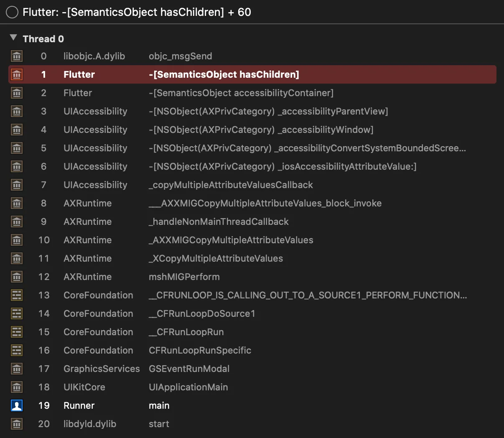
Task: Click the system icon for frame 14 __CFRunLoopDoSource1
Action: tap(17, 313)
